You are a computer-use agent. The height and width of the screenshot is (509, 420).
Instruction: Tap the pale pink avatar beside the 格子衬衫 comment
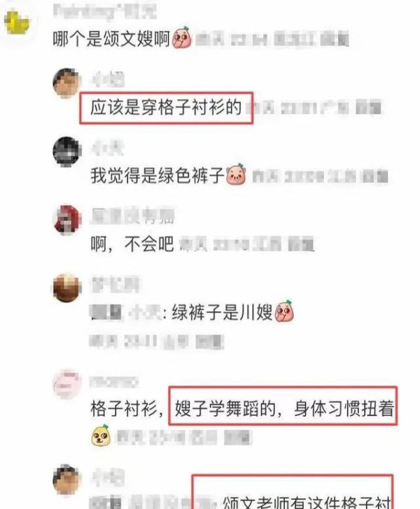pyautogui.click(x=67, y=384)
